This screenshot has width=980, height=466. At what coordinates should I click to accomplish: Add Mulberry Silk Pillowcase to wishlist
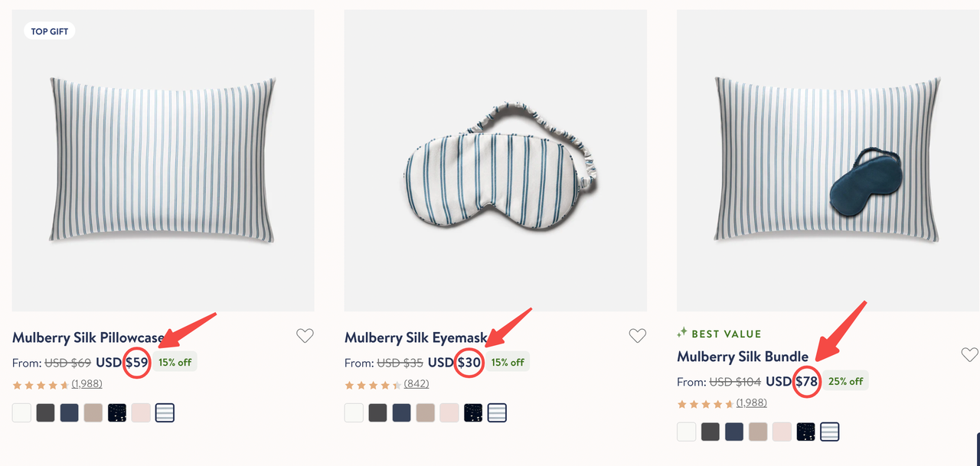305,335
